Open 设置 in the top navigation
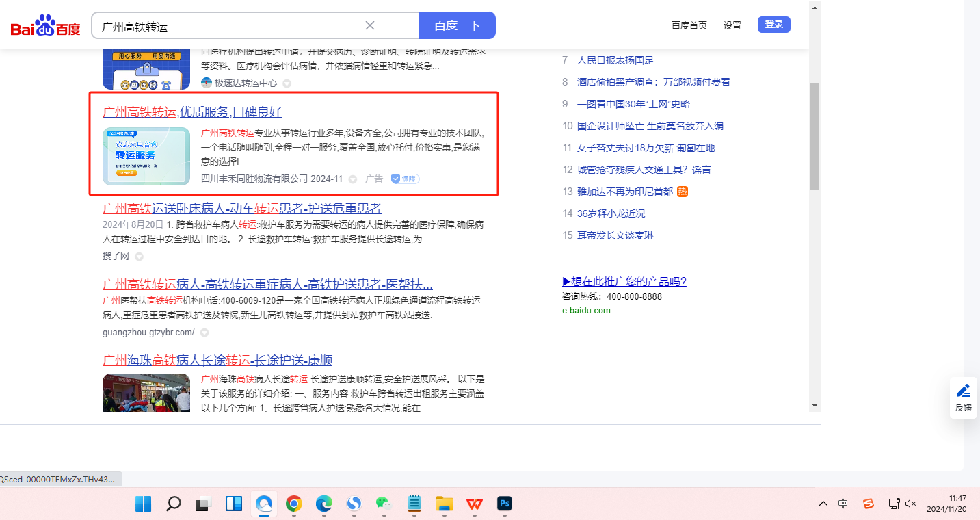Viewport: 980px width, 520px height. (x=732, y=25)
